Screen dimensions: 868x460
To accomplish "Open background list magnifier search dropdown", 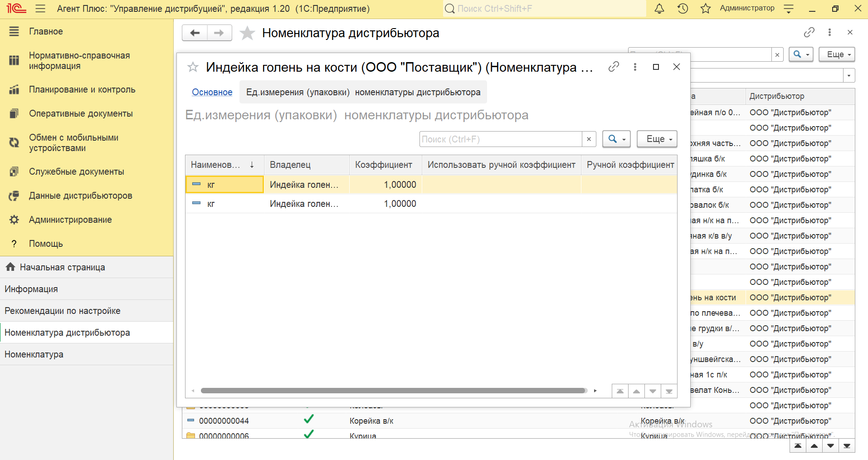I will (801, 54).
